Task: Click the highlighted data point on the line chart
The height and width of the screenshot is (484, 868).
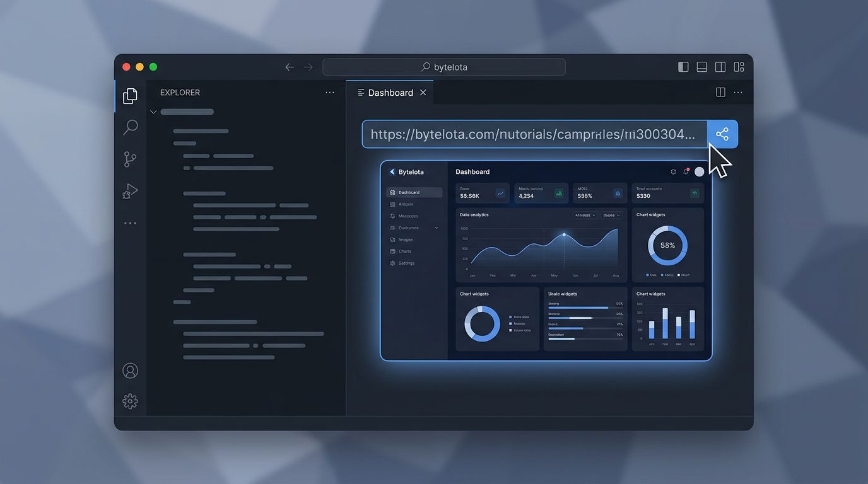Action: pyautogui.click(x=564, y=235)
